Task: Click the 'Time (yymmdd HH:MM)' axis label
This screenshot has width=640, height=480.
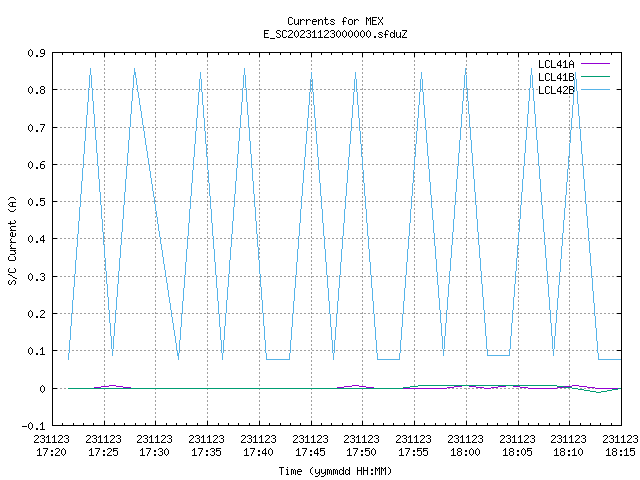Action: tap(335, 471)
